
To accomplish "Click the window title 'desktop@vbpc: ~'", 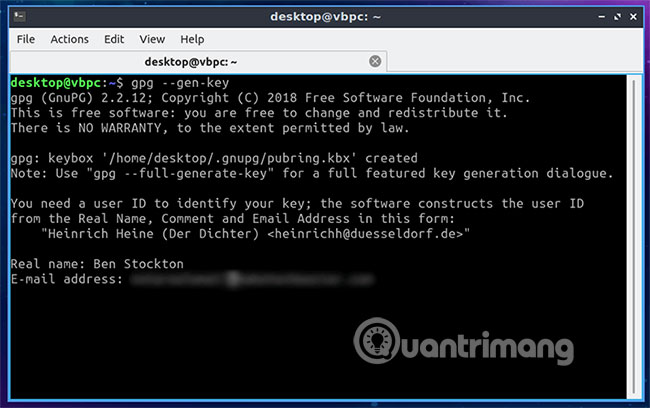I will tap(325, 17).
